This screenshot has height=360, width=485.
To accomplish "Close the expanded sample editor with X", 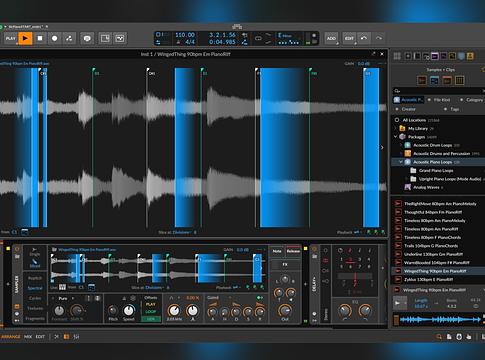I will [382, 54].
